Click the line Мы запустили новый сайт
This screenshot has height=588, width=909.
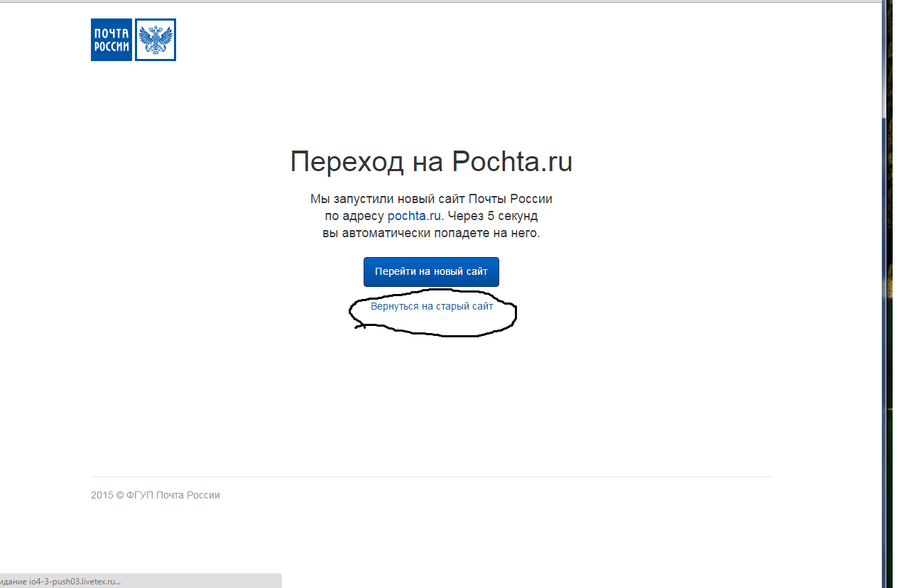point(431,199)
